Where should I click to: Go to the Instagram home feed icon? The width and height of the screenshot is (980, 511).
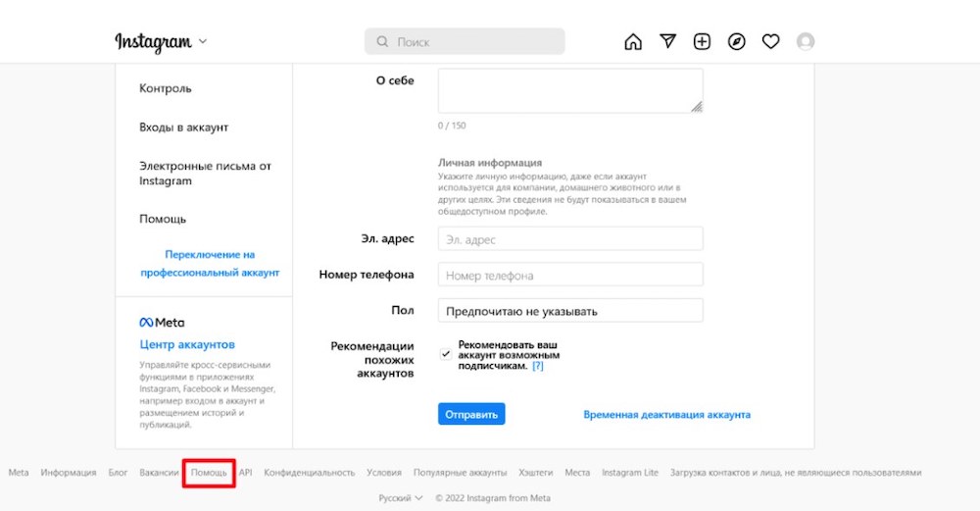(x=633, y=41)
